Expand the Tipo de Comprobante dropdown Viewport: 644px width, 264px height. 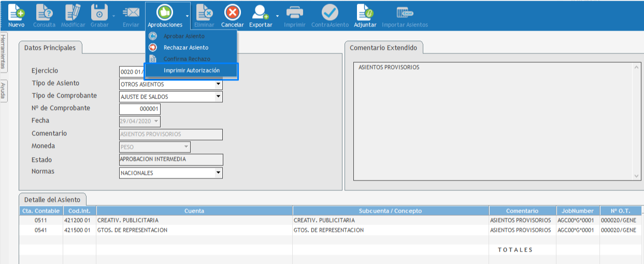point(218,96)
